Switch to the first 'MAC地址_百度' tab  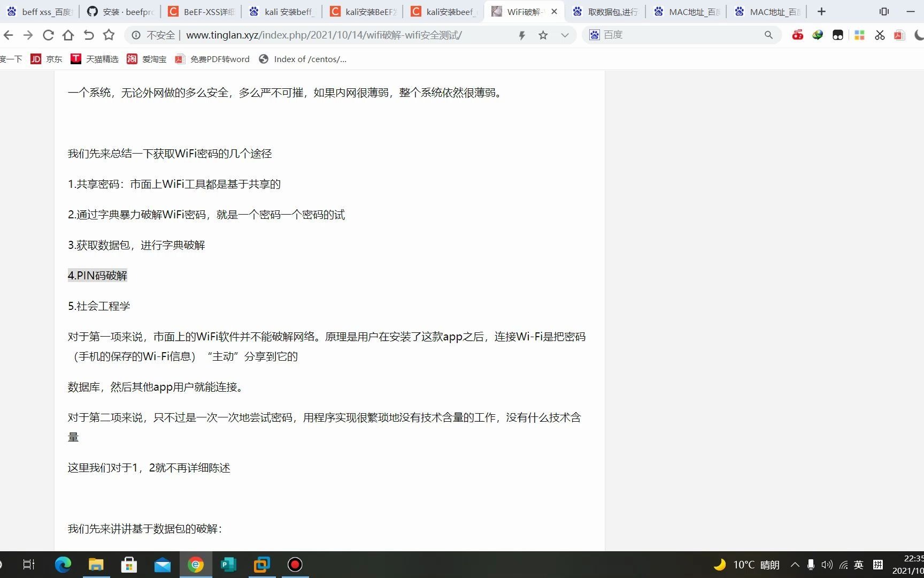click(687, 12)
